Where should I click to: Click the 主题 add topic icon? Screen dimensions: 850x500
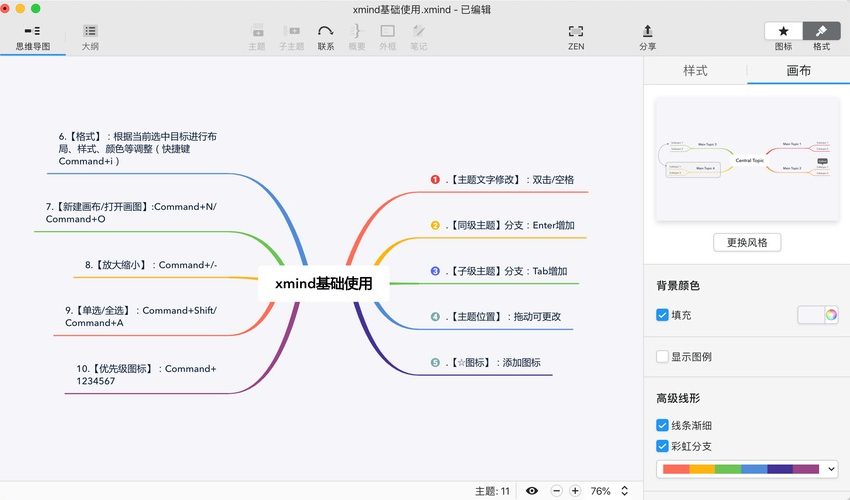257,31
